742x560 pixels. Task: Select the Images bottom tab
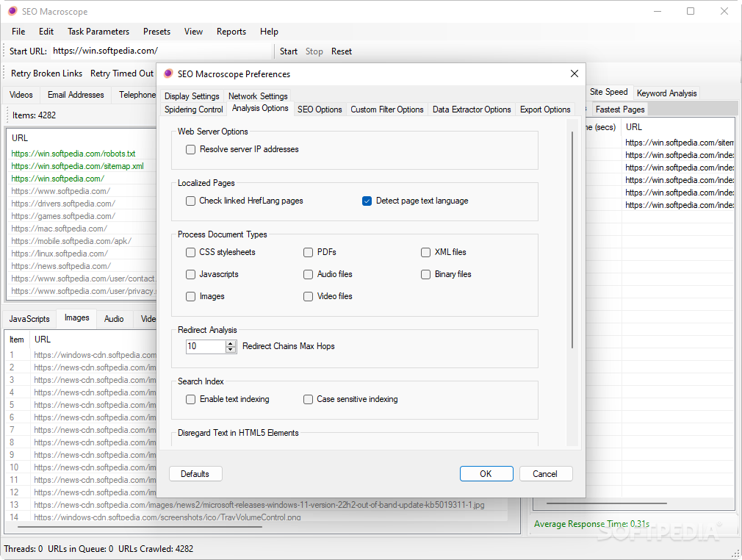[76, 317]
